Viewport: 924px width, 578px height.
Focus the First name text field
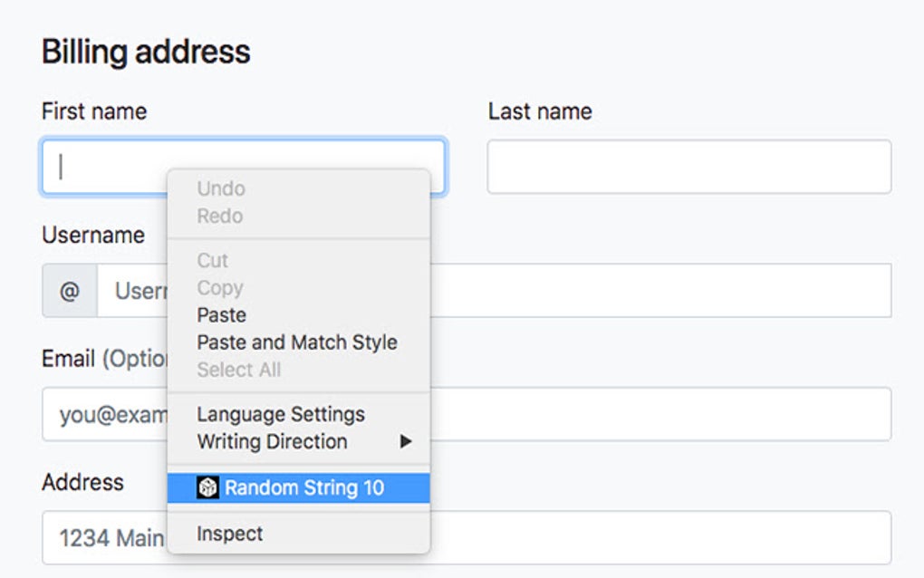point(109,167)
